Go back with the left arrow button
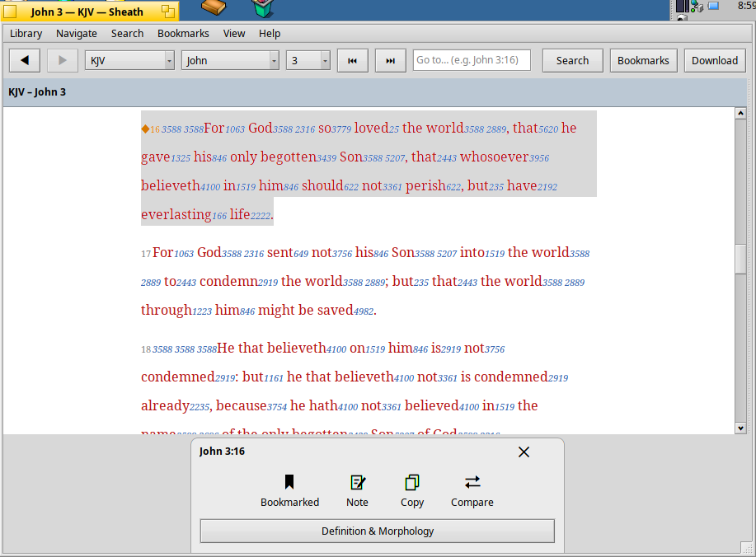Screen dimensions: 756x557 [25, 61]
